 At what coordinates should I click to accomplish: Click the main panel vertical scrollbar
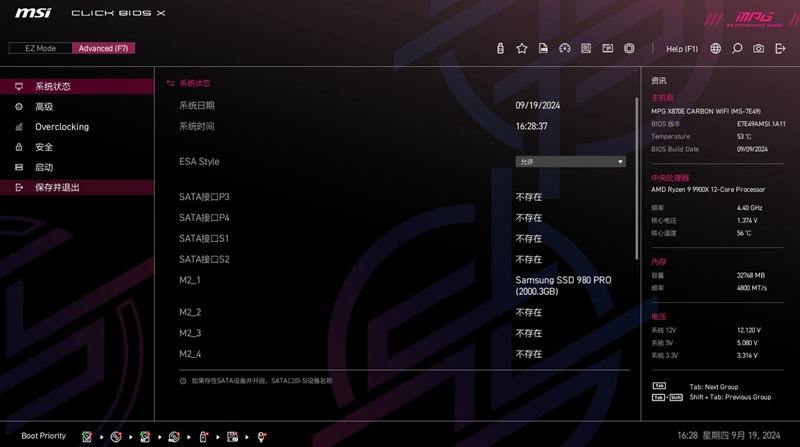(x=637, y=179)
